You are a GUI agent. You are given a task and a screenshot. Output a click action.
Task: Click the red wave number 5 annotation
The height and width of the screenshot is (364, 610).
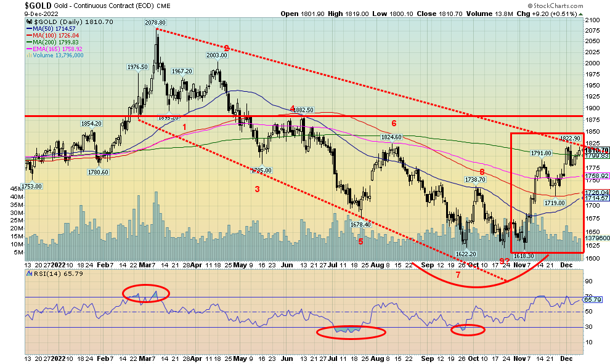[360, 241]
